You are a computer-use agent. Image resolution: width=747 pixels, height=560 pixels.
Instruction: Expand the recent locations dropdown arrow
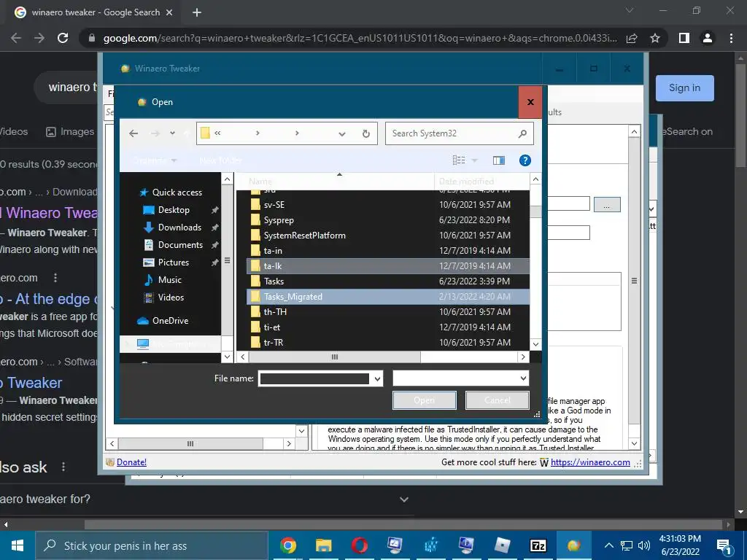(172, 133)
